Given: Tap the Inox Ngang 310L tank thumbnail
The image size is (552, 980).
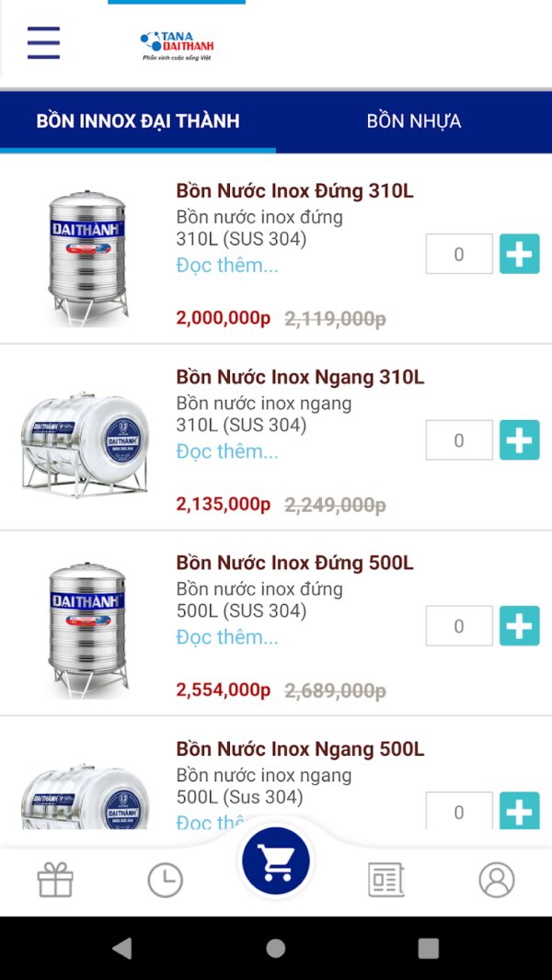Looking at the screenshot, I should click(x=85, y=441).
